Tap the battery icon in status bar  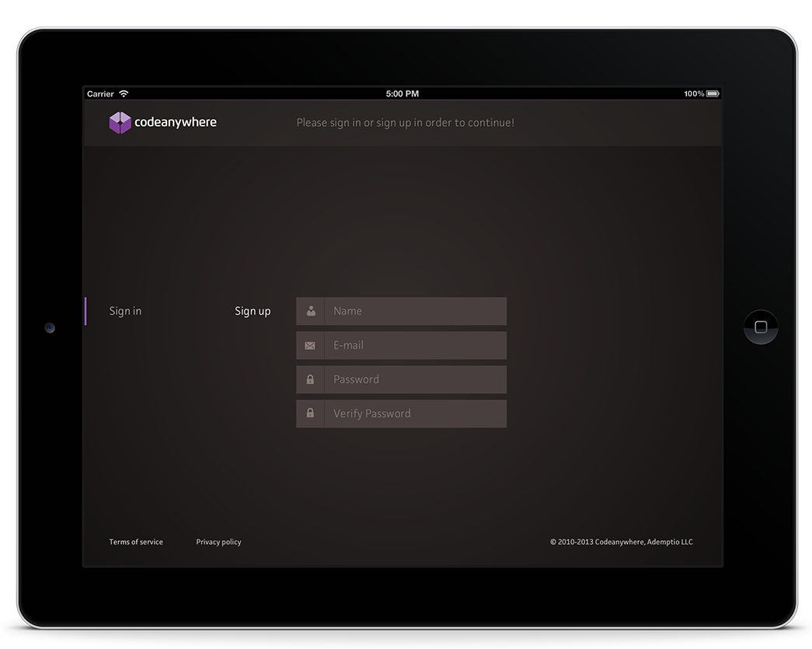(713, 94)
